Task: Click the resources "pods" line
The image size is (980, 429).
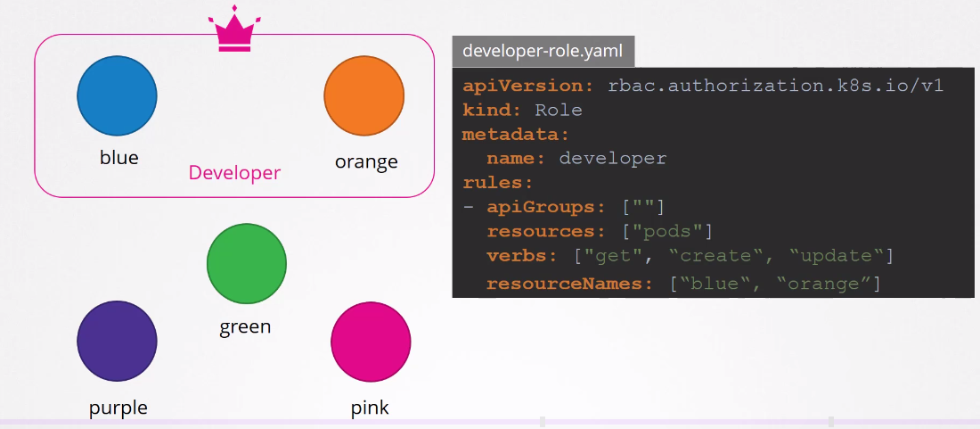Action: tap(599, 232)
